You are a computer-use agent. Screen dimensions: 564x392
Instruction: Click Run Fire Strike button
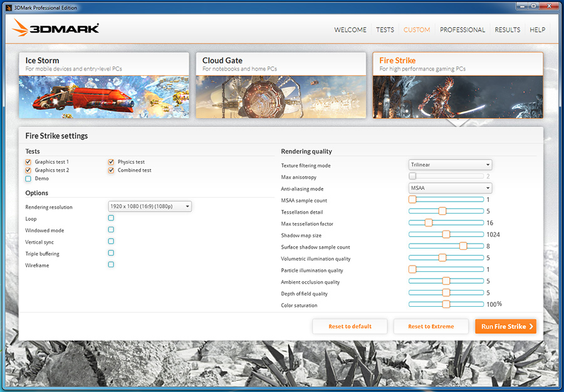pyautogui.click(x=506, y=326)
